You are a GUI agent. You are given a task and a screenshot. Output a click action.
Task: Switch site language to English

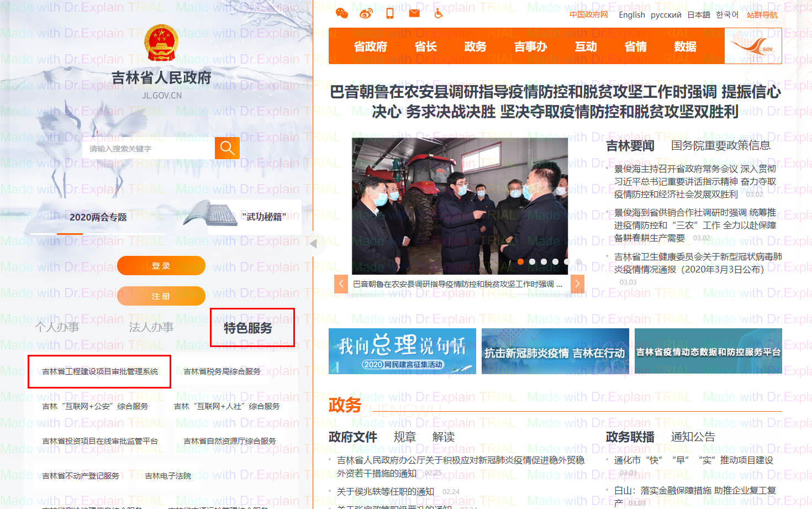pos(632,15)
